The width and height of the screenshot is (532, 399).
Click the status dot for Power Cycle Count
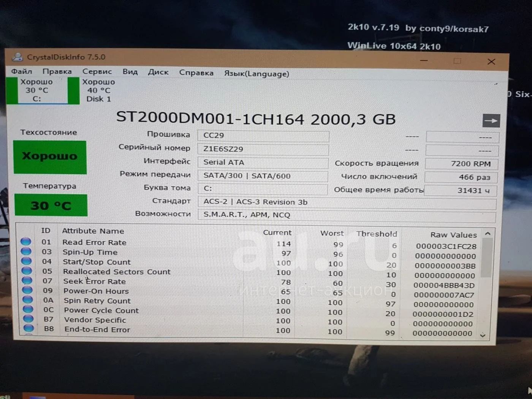point(28,309)
